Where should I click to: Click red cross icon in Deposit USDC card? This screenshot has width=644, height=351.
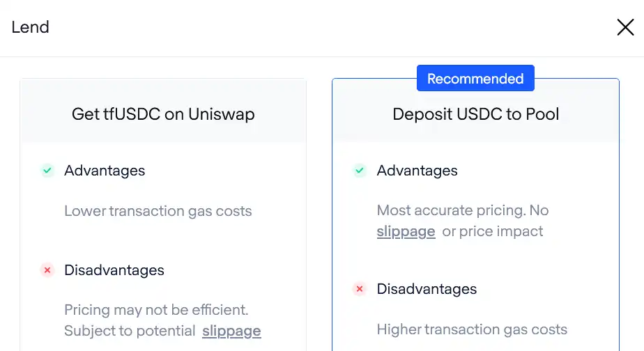(x=360, y=289)
